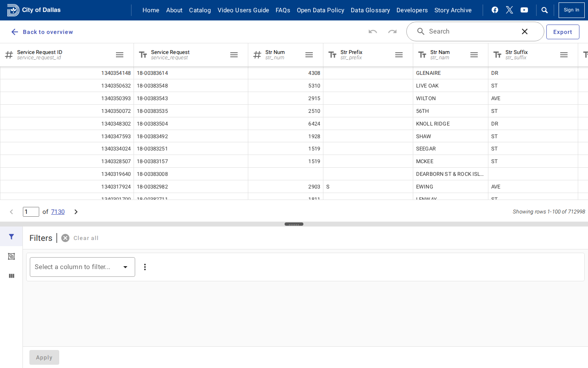Open the Developers menu item

click(412, 10)
